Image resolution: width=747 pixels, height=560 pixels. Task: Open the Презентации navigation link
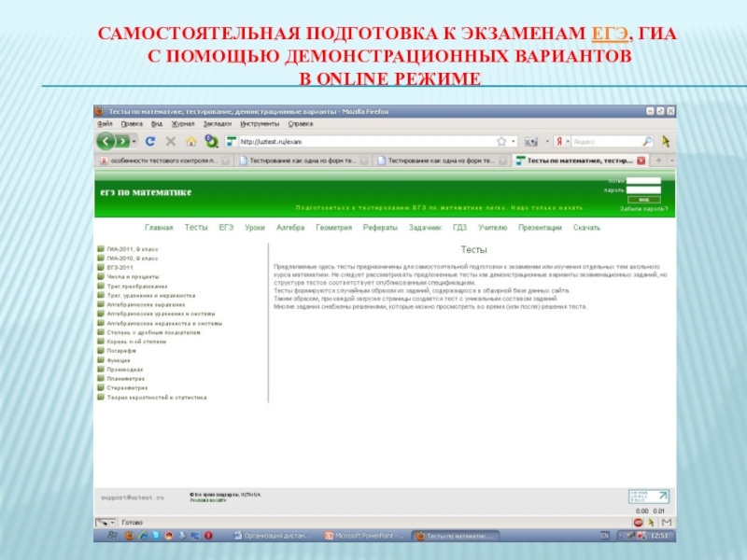(x=540, y=228)
